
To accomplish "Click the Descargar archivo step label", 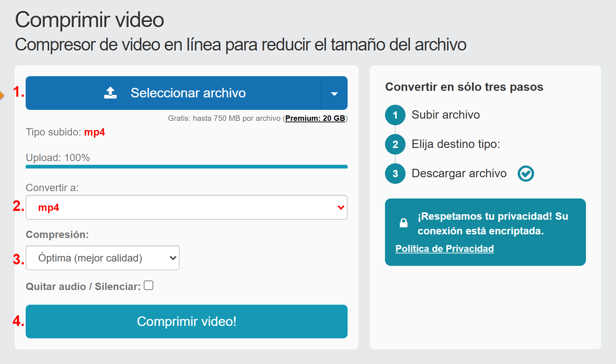I will click(459, 174).
